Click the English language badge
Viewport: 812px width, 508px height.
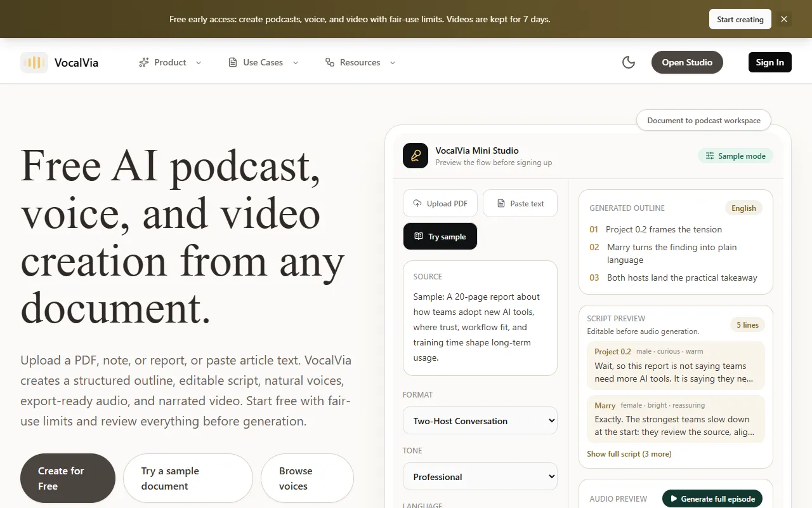tap(743, 208)
